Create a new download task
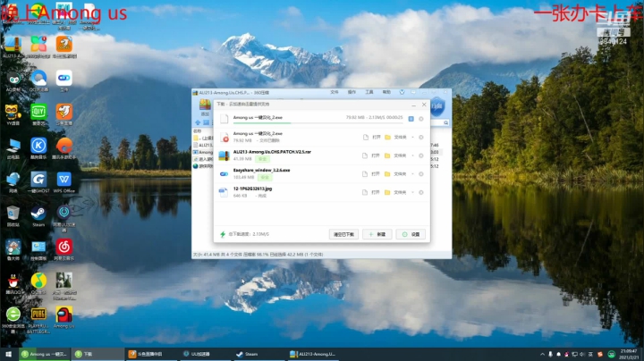This screenshot has width=644, height=361. [377, 234]
